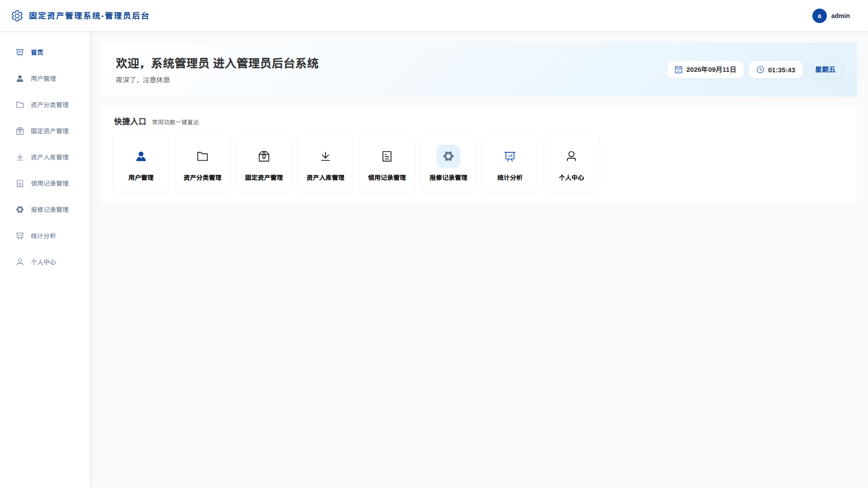Click the admin avatar circle
This screenshot has width=868, height=488.
pos(819,16)
